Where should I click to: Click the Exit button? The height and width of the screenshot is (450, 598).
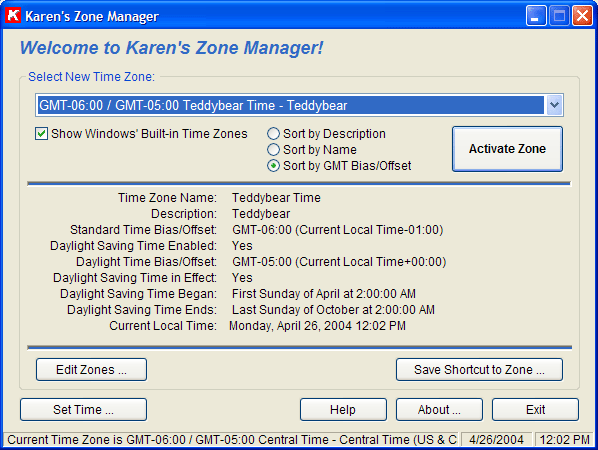[x=535, y=410]
